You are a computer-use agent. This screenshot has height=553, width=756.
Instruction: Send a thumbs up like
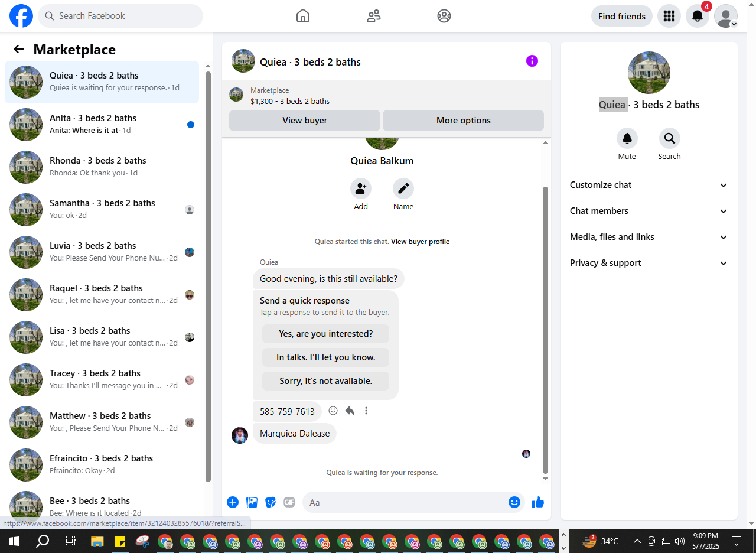pyautogui.click(x=537, y=503)
